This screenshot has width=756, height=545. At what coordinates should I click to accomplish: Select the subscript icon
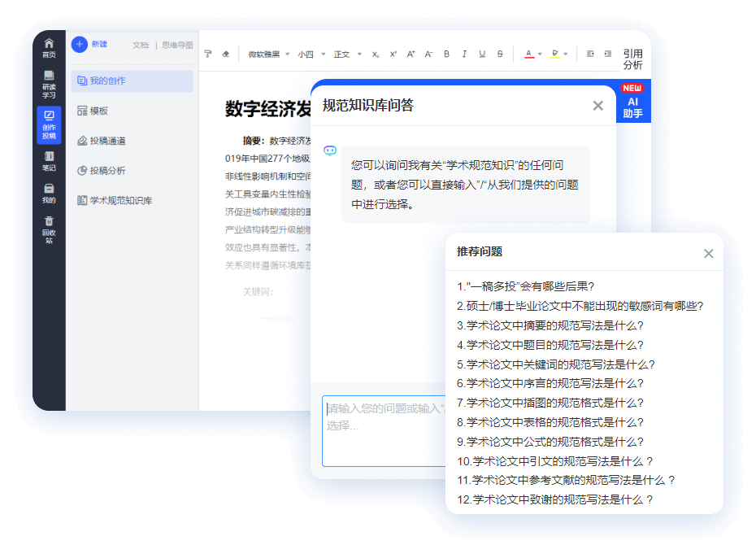[x=376, y=54]
